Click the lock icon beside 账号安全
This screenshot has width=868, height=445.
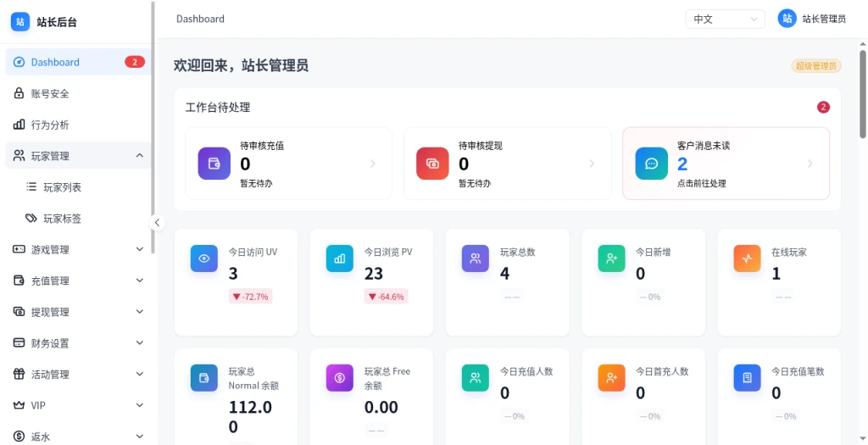(19, 93)
